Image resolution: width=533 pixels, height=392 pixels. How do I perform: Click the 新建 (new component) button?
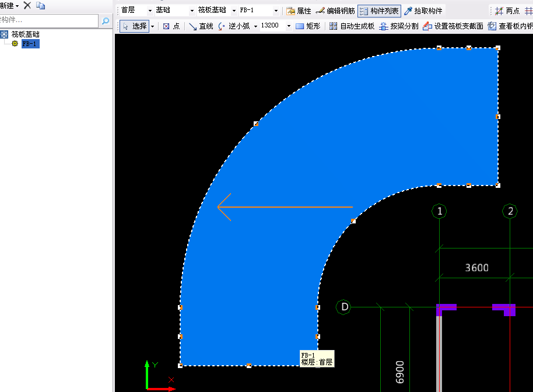9,6
